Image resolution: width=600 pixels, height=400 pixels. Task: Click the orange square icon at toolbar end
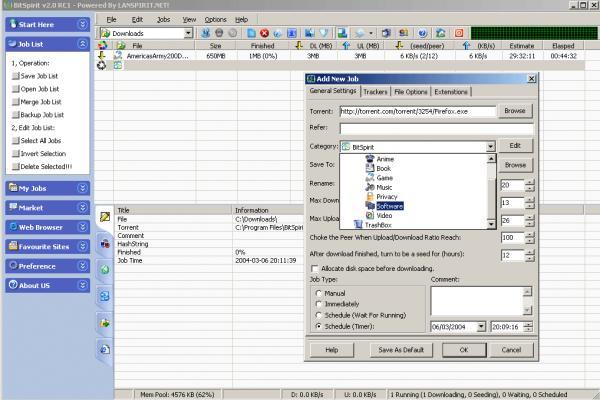(459, 33)
